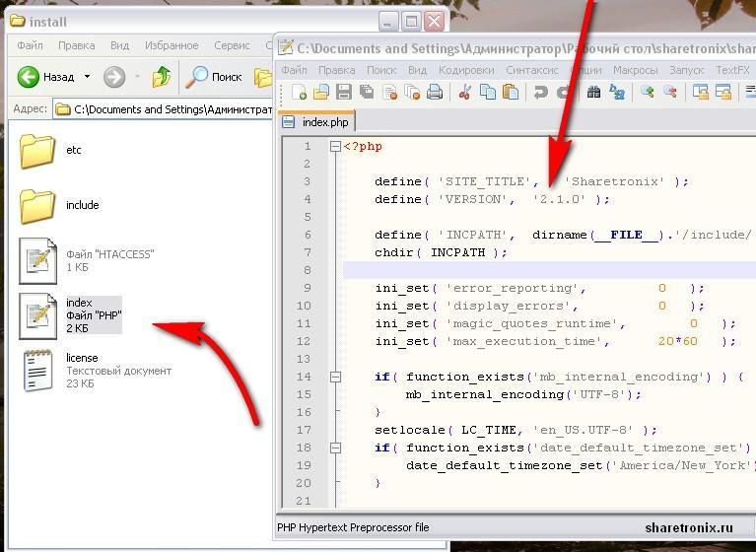Select the index PHP file icon

pyautogui.click(x=38, y=315)
